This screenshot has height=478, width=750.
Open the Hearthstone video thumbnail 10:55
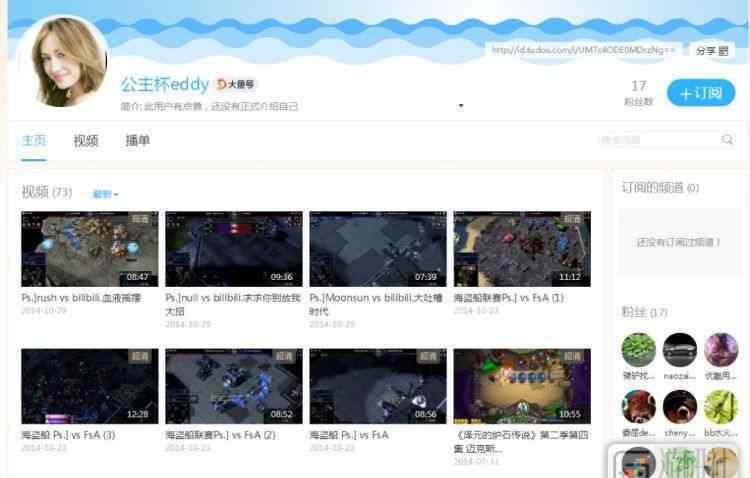522,386
